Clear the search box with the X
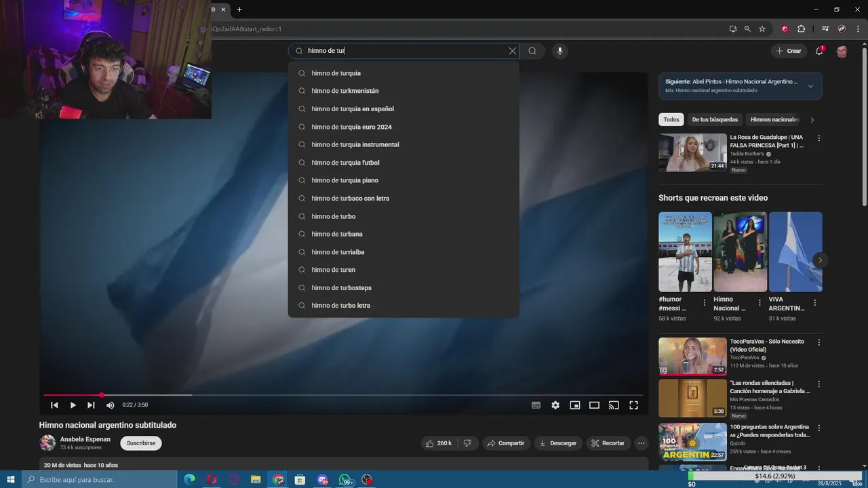This screenshot has width=868, height=488. [512, 51]
